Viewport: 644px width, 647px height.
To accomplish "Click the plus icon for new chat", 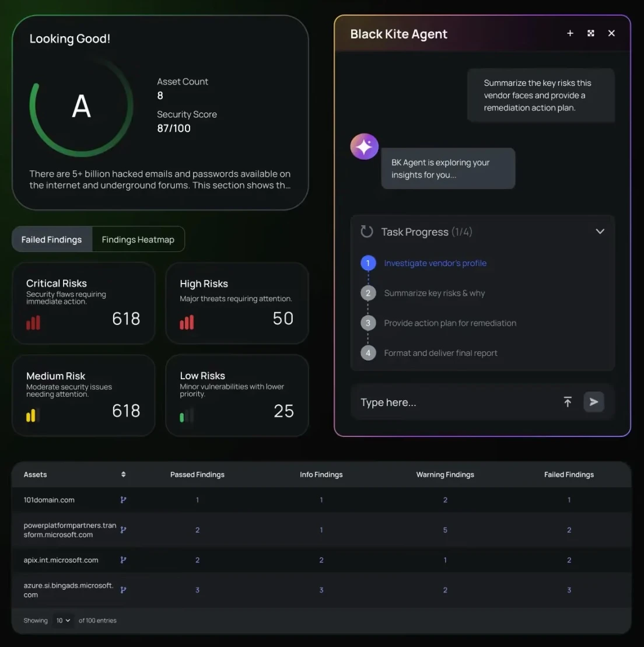I will (570, 33).
